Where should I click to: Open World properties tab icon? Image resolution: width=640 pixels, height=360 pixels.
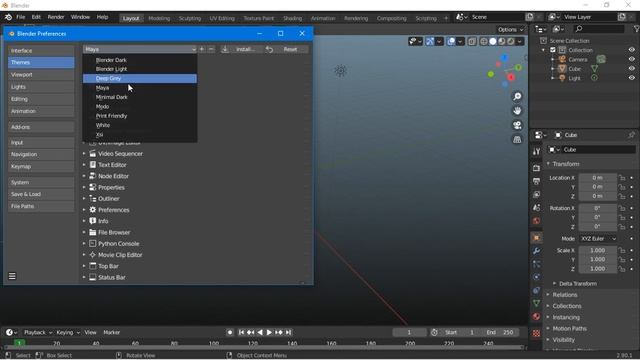536,221
